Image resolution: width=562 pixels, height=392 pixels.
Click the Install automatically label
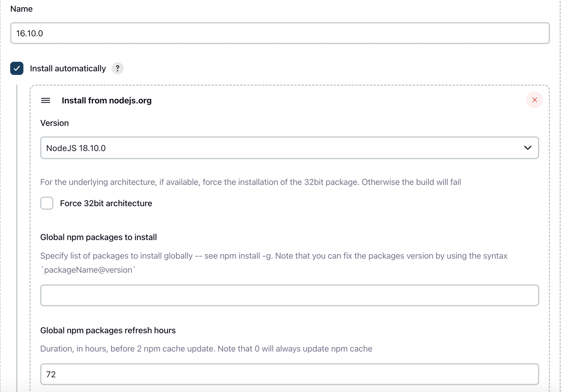point(68,68)
